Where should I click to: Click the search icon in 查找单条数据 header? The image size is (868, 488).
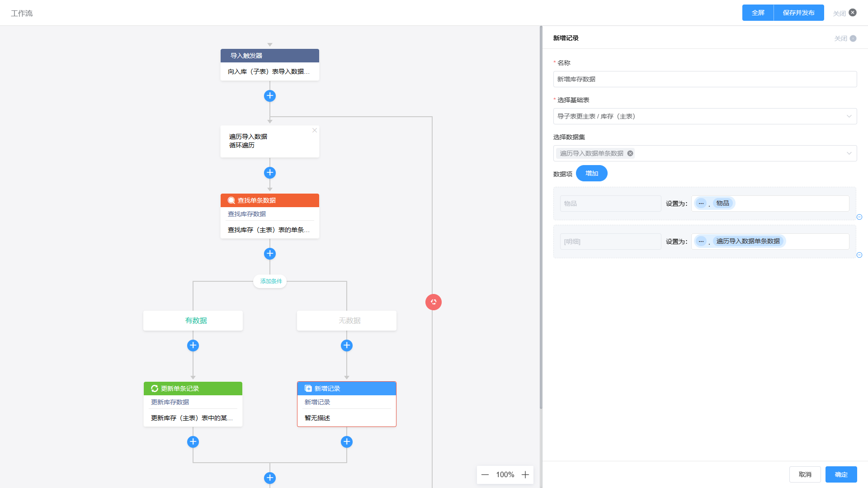(231, 200)
